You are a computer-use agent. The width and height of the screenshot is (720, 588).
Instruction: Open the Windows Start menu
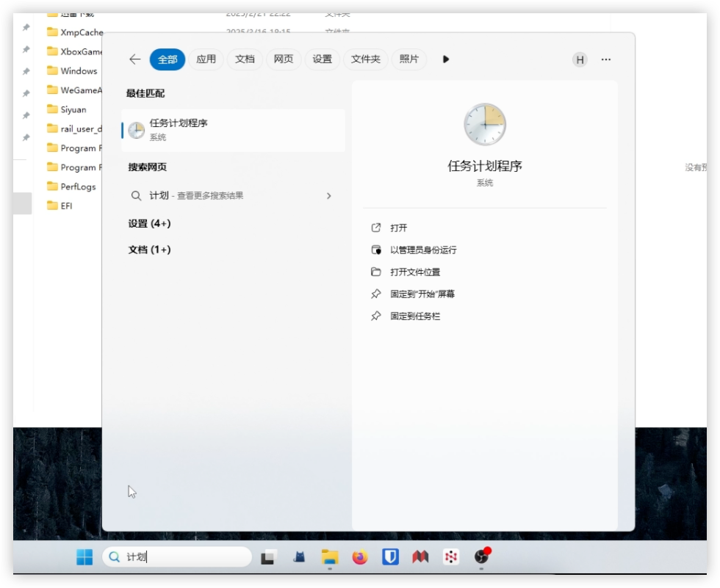click(84, 557)
